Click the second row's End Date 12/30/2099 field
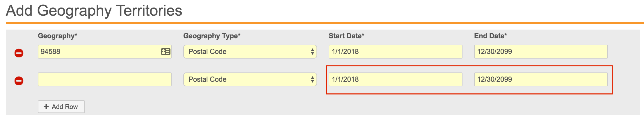Image resolution: width=644 pixels, height=120 pixels. tap(540, 79)
